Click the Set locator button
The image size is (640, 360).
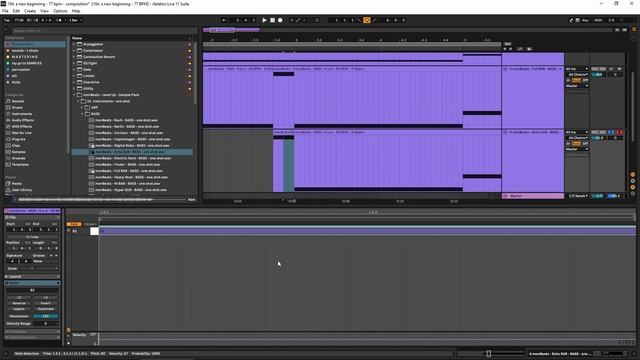(x=507, y=44)
